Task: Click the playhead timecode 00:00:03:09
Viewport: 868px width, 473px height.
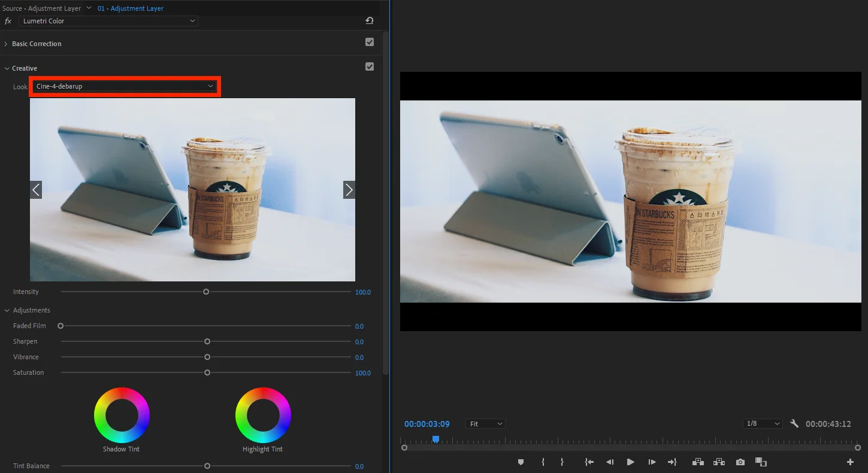Action: click(427, 424)
